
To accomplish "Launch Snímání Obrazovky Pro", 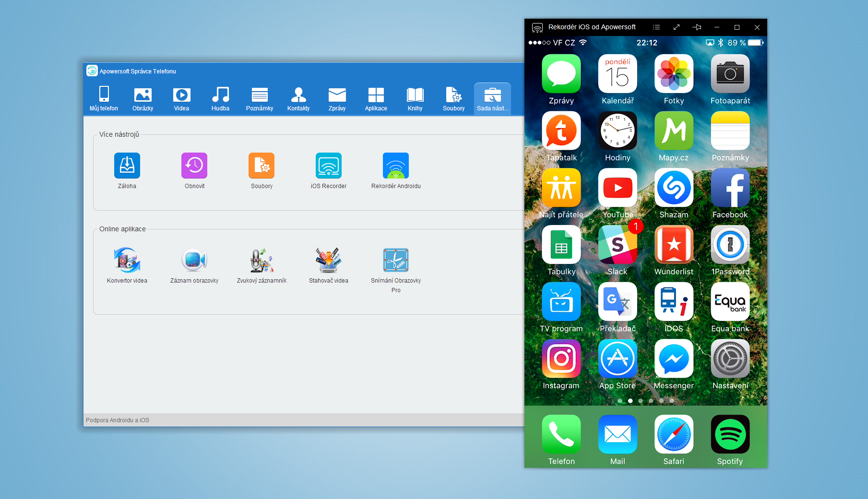I will click(396, 261).
